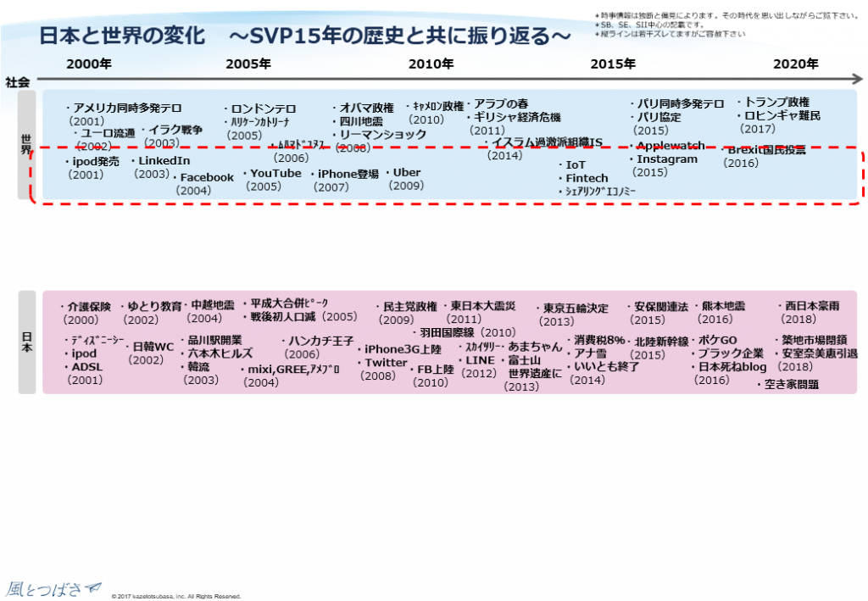Click the text 'リーマンショック'
Image resolution: width=868 pixels, height=601 pixels.
tap(383, 135)
